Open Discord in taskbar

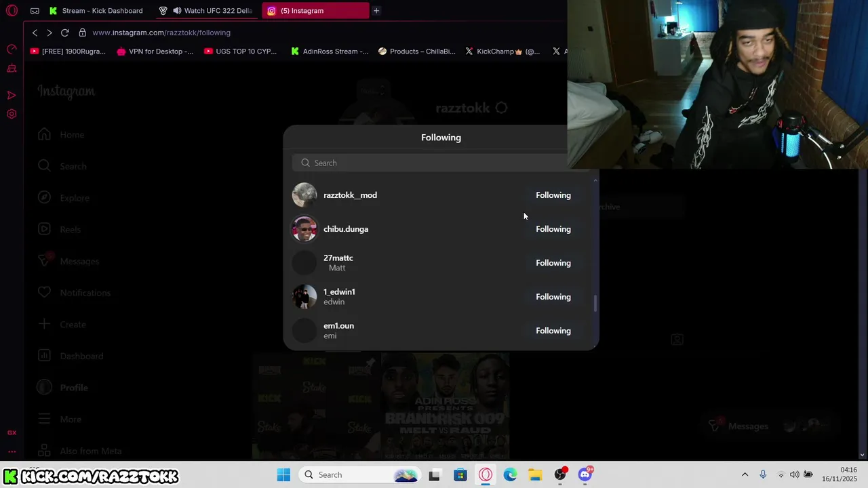pyautogui.click(x=585, y=474)
